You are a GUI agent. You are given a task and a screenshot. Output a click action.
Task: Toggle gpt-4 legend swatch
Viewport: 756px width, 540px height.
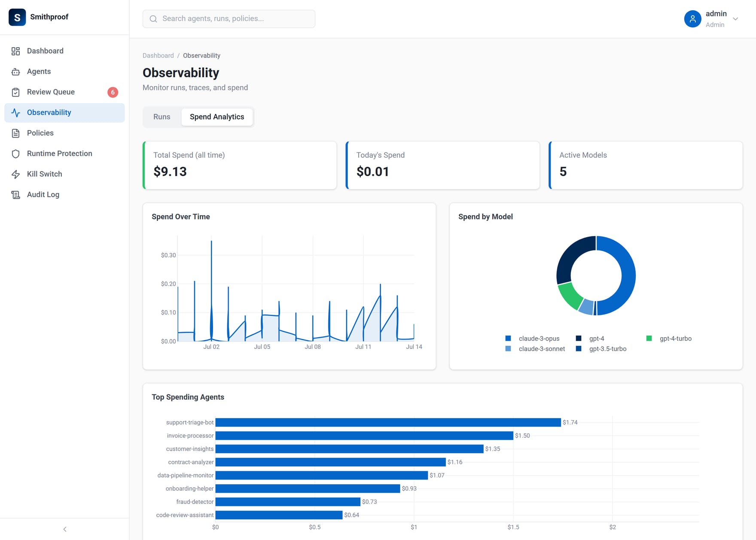tap(579, 339)
